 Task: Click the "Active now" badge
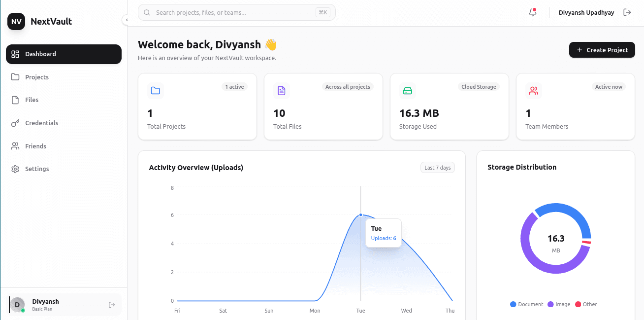pyautogui.click(x=609, y=87)
